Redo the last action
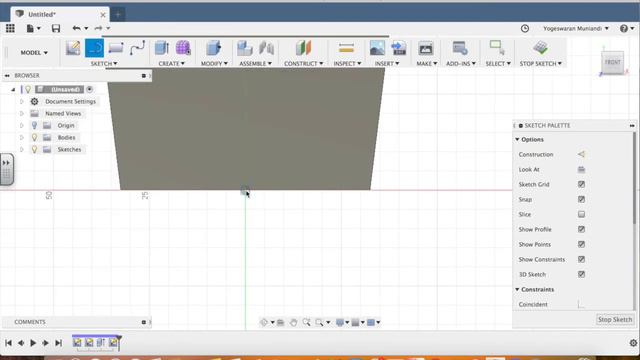640x360 pixels. [98, 28]
